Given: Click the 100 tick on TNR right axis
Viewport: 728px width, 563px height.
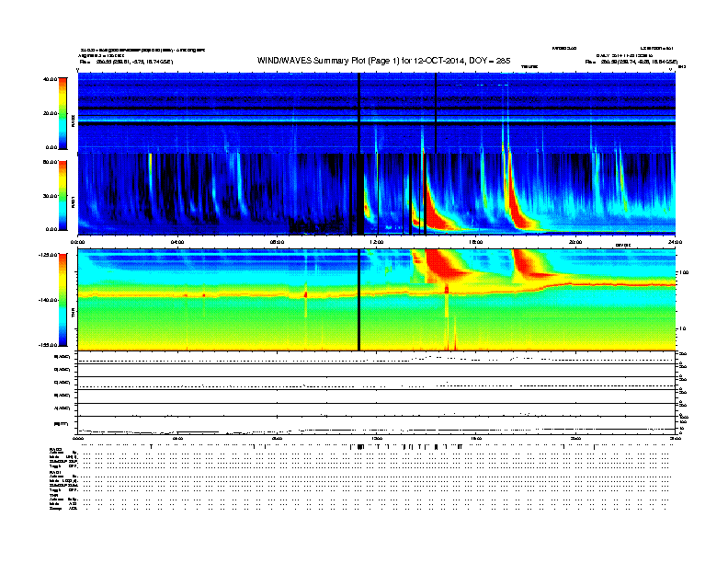Looking at the screenshot, I should click(x=684, y=272).
